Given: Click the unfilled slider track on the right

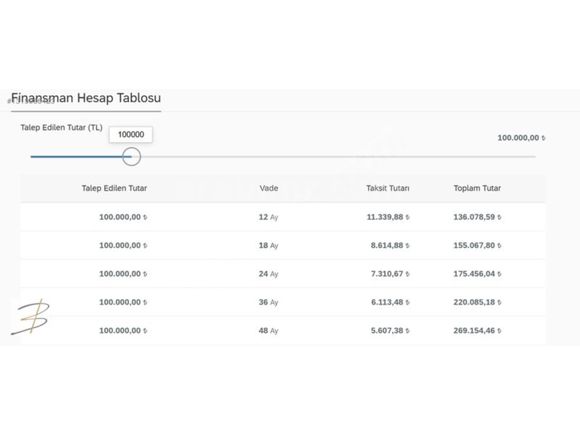Looking at the screenshot, I should tap(338, 157).
